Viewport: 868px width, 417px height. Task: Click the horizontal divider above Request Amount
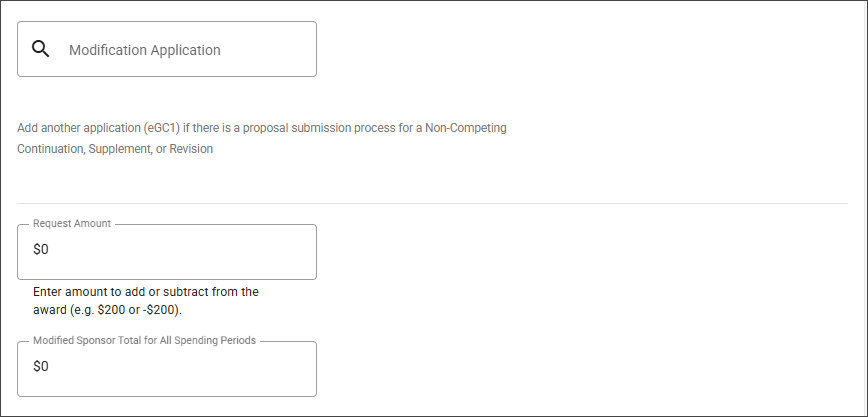pyautogui.click(x=432, y=204)
